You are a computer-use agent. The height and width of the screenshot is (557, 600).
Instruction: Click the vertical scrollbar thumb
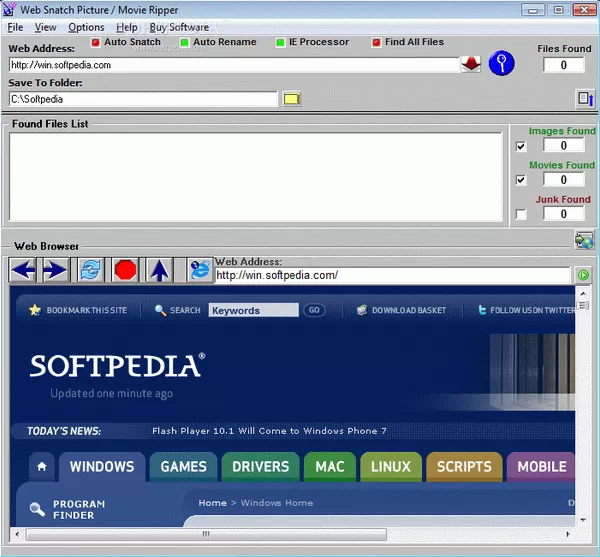583,305
